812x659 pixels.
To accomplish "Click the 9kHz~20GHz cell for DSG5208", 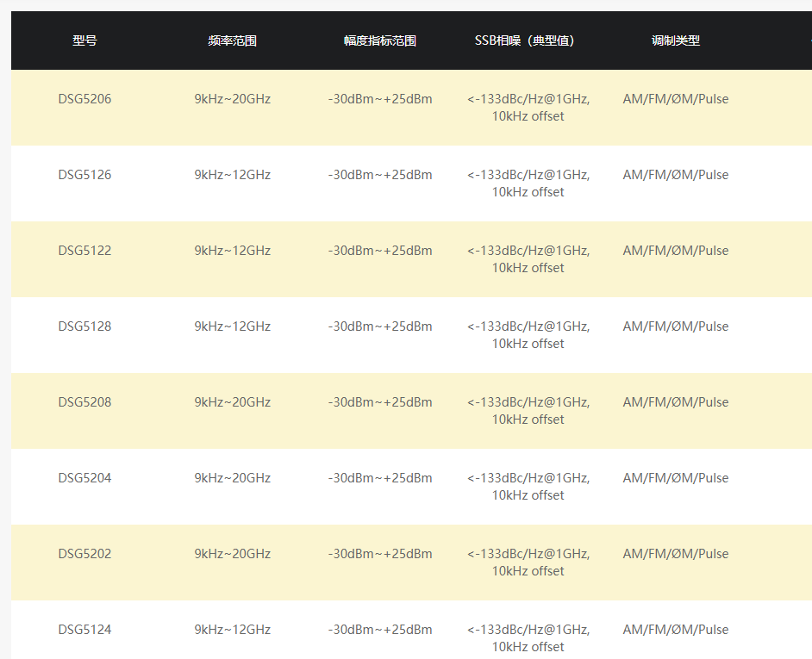I will click(232, 402).
